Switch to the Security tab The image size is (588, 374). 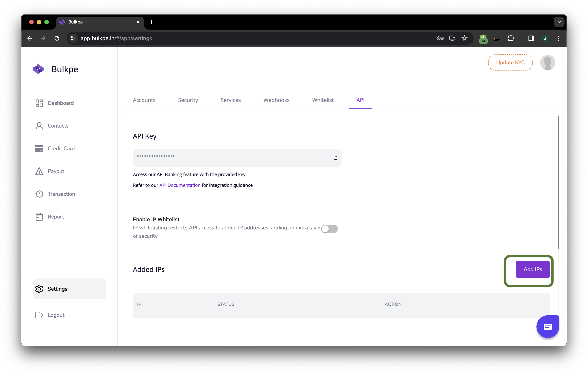(x=188, y=100)
